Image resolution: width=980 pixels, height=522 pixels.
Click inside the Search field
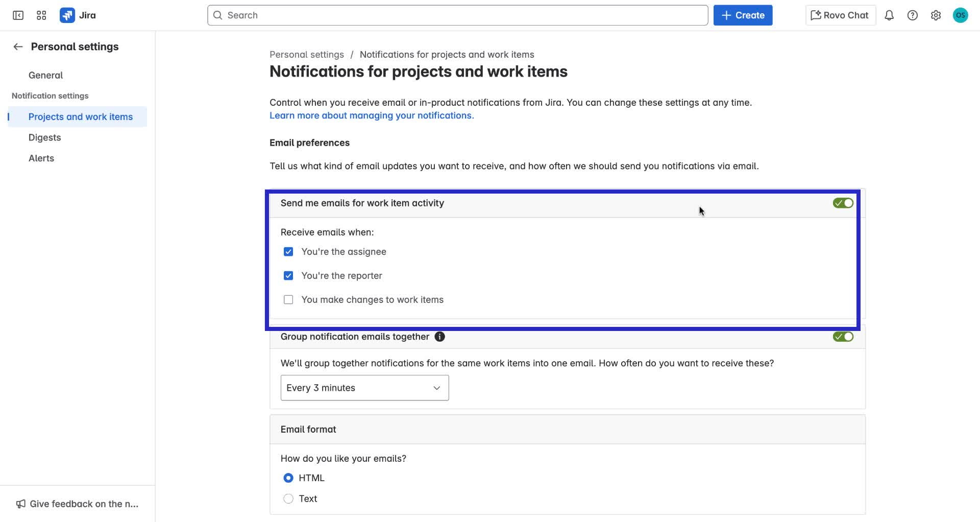point(457,15)
